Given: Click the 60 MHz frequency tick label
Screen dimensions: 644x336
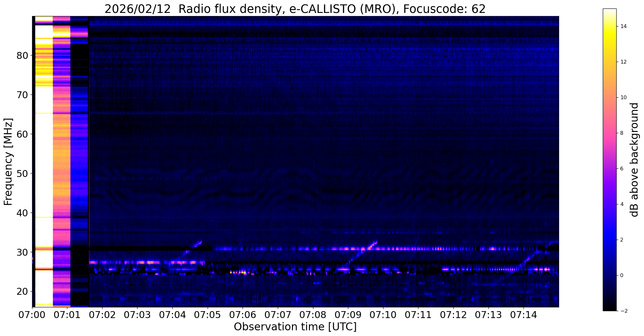Looking at the screenshot, I should pos(22,134).
